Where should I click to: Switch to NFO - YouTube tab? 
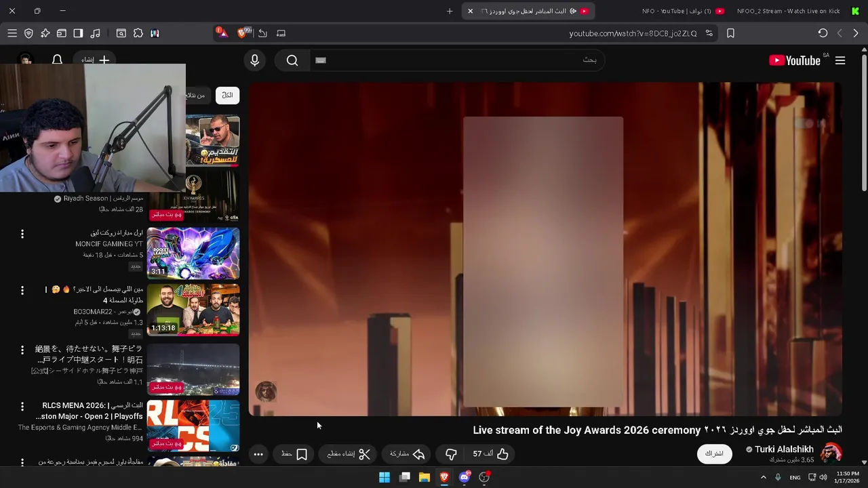click(683, 11)
